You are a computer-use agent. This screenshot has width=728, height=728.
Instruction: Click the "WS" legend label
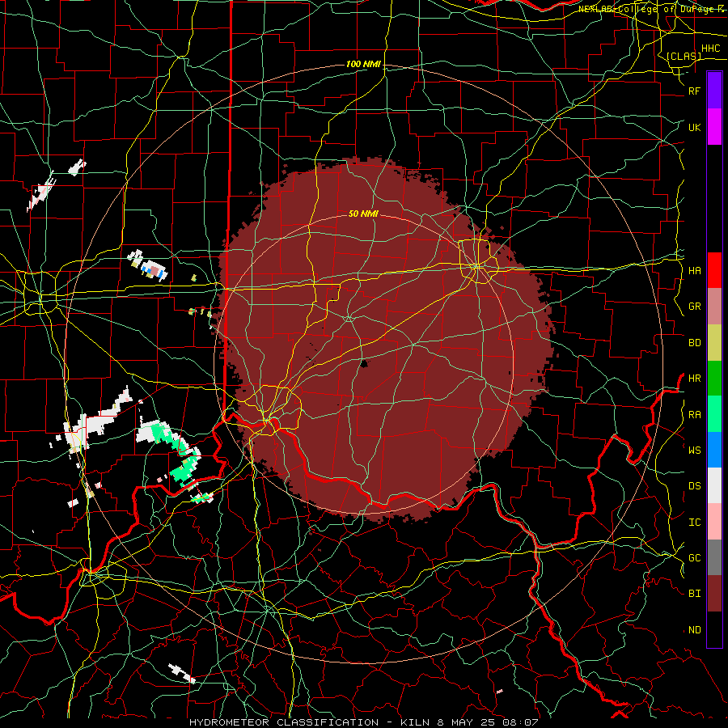coord(694,450)
